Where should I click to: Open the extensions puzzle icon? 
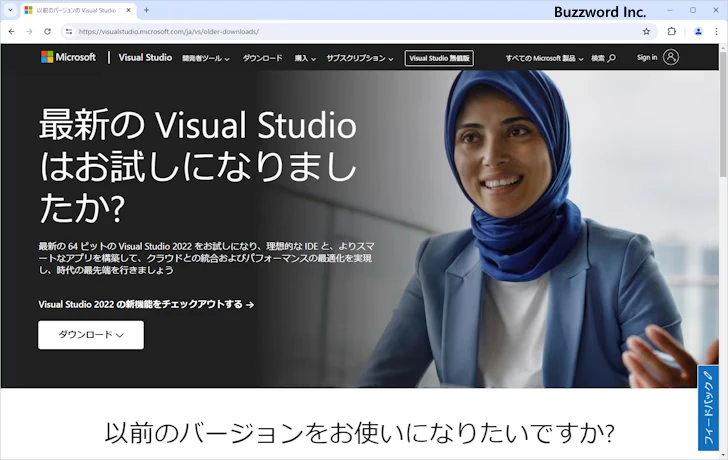coord(672,32)
